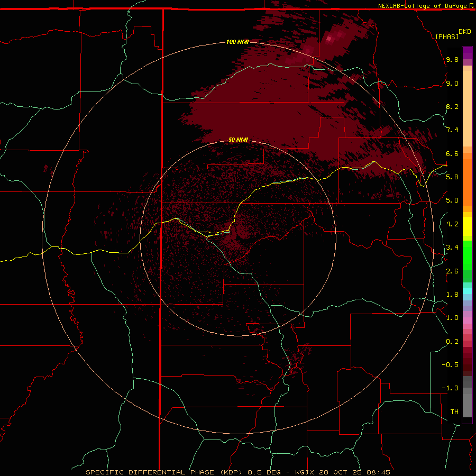Select the 1.8 scale value
Screen dimensions: 476x476
[x=452, y=295]
